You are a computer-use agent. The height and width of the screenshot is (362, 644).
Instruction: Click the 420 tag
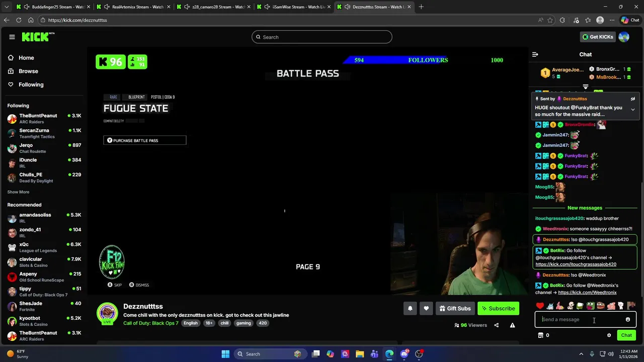pyautogui.click(x=263, y=323)
